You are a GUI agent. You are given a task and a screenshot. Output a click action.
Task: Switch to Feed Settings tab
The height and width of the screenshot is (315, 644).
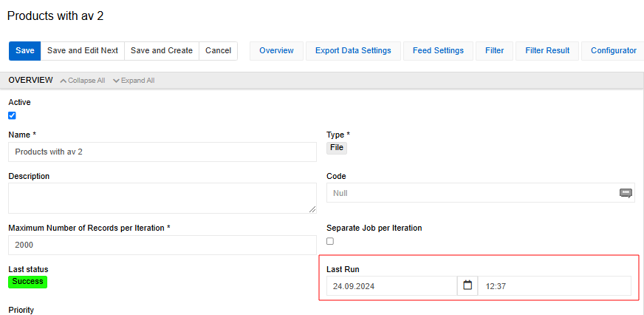tap(438, 51)
